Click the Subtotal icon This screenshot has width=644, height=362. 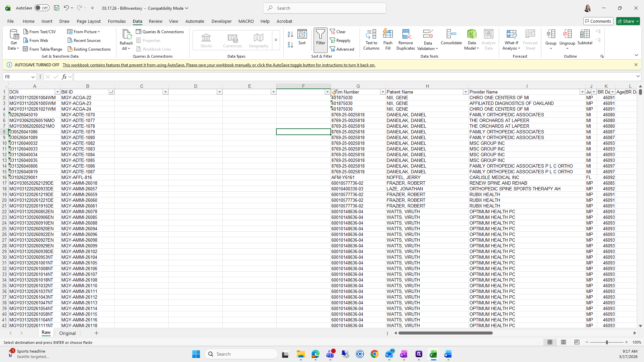(x=585, y=34)
